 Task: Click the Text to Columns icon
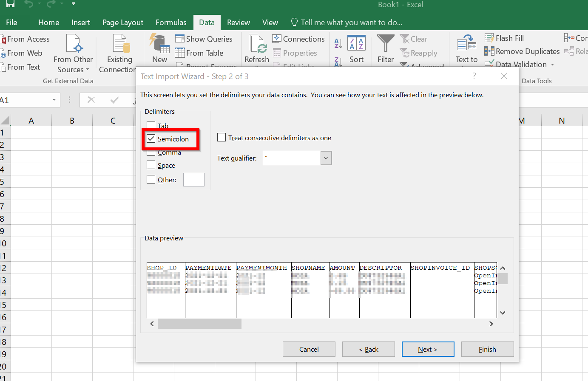(466, 44)
